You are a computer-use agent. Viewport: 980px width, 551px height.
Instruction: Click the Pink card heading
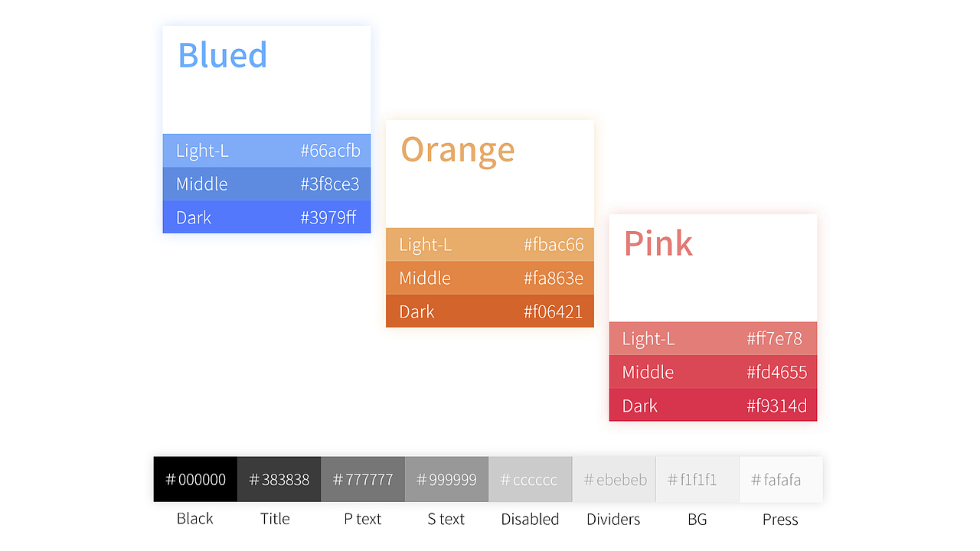click(x=658, y=243)
